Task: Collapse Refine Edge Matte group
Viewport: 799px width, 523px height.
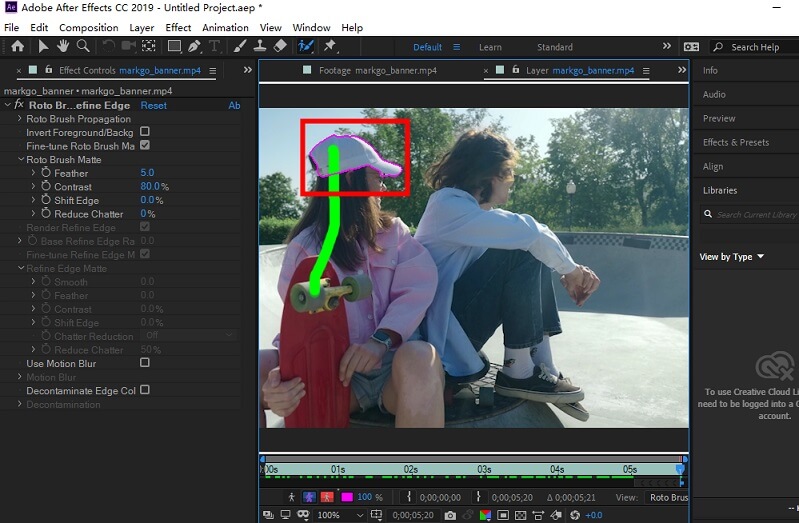Action: pyautogui.click(x=21, y=268)
